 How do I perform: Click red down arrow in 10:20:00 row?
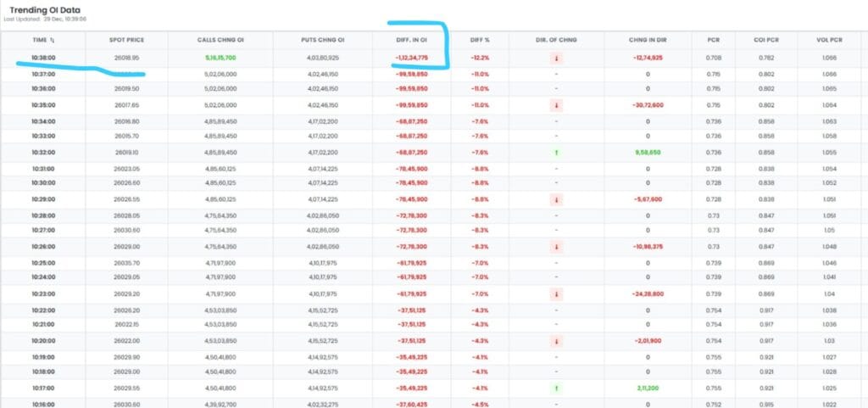[556, 340]
